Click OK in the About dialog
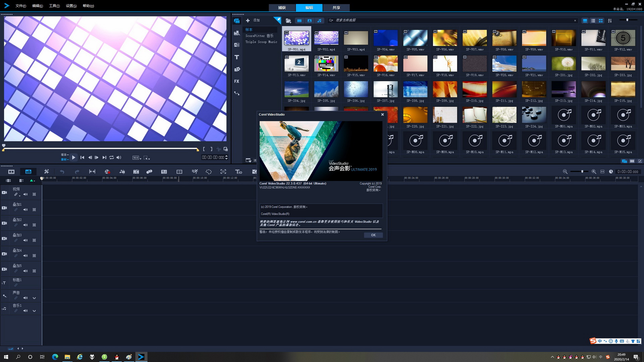 (373, 235)
